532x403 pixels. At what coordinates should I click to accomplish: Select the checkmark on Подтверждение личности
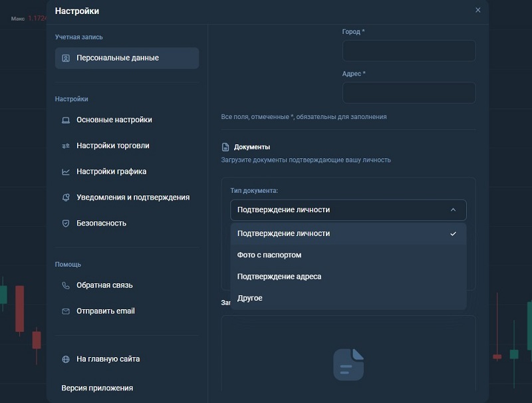coord(453,234)
